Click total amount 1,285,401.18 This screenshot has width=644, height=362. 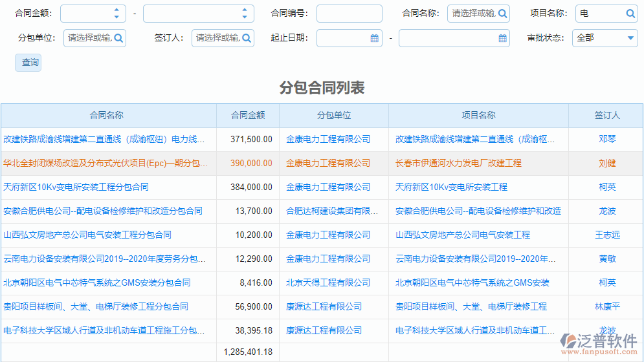click(248, 352)
